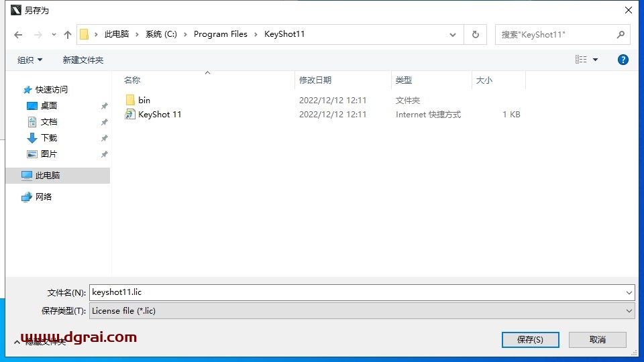Click pin icon next to 文档

[x=105, y=122]
